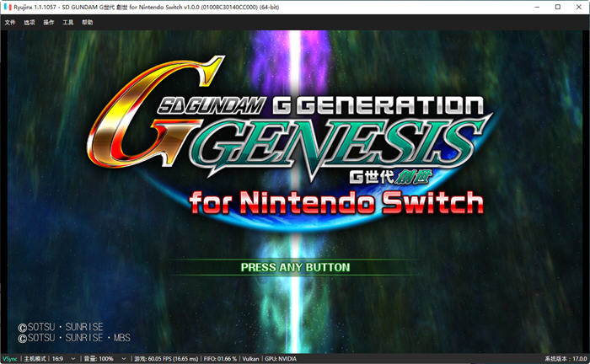Click the 16:9 aspect ratio label
Screen dimensions: 590x364
point(57,359)
